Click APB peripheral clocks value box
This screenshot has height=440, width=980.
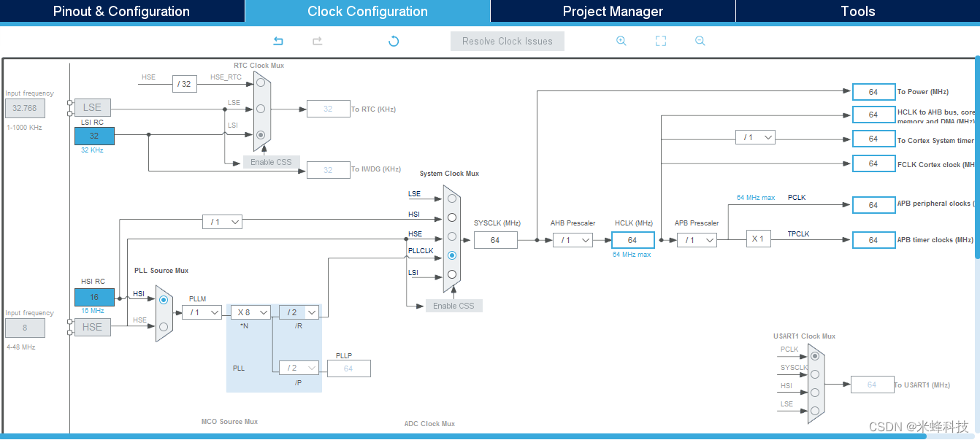pos(873,205)
